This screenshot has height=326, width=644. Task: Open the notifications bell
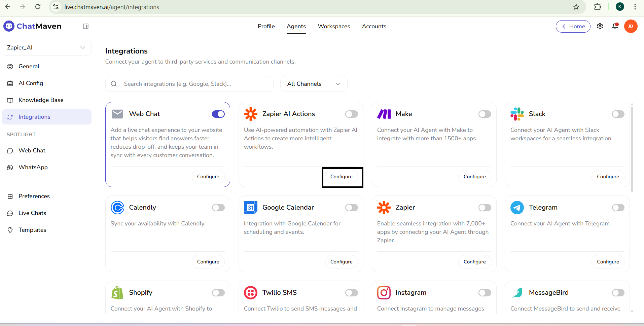[x=615, y=26]
